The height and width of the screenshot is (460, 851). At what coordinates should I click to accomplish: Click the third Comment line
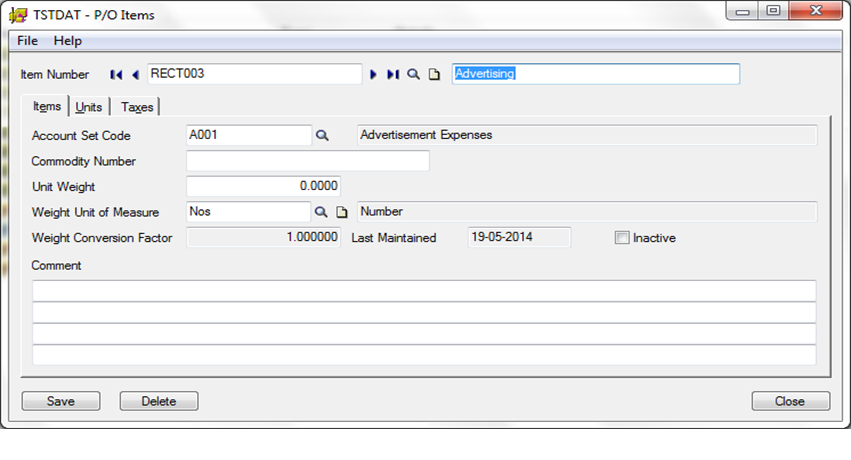(x=424, y=333)
